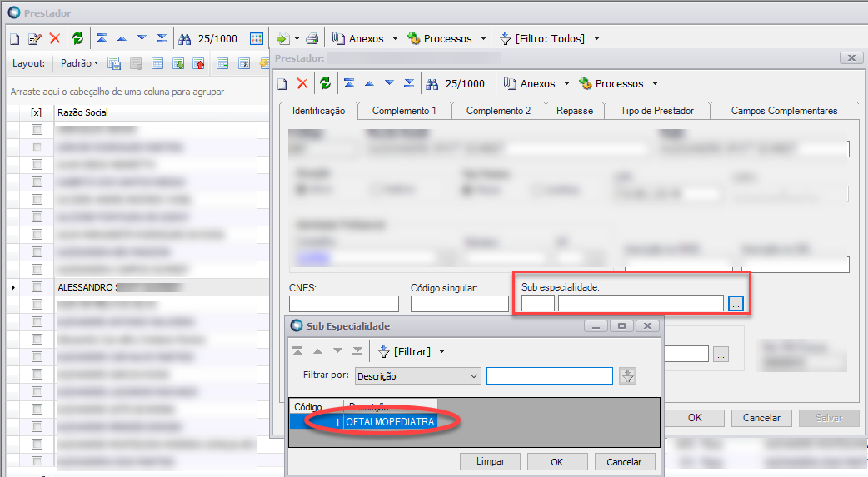Click the Código column header in Sub Especialidade
The height and width of the screenshot is (477, 868).
[x=317, y=407]
